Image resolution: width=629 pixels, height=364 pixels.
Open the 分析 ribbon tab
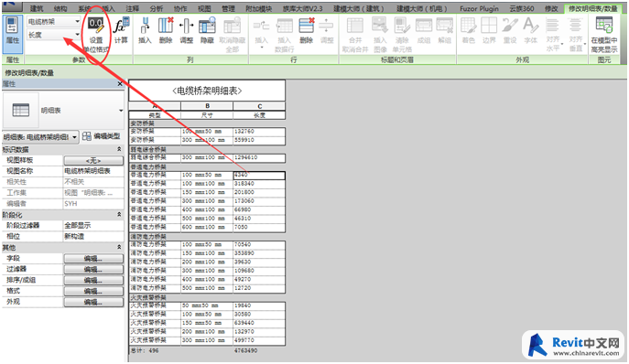tap(156, 8)
